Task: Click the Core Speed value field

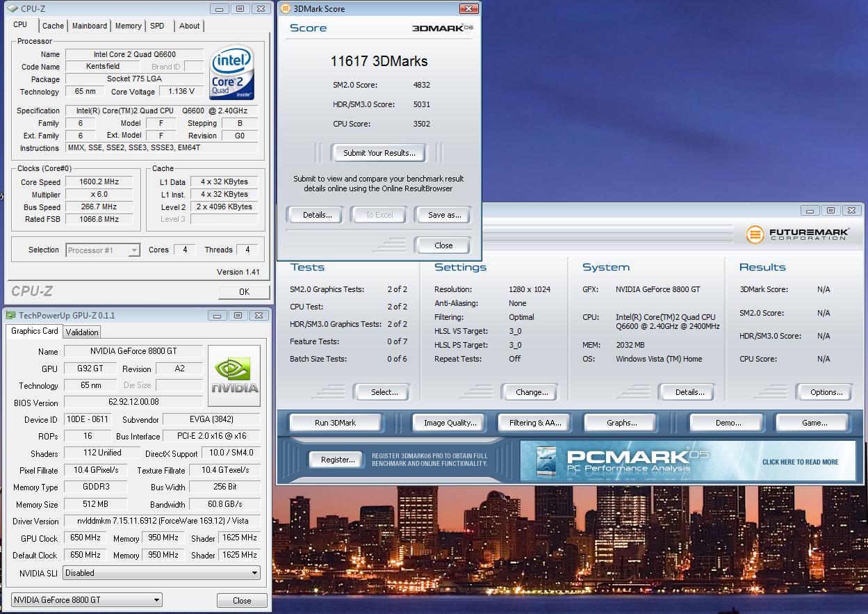Action: click(x=99, y=182)
